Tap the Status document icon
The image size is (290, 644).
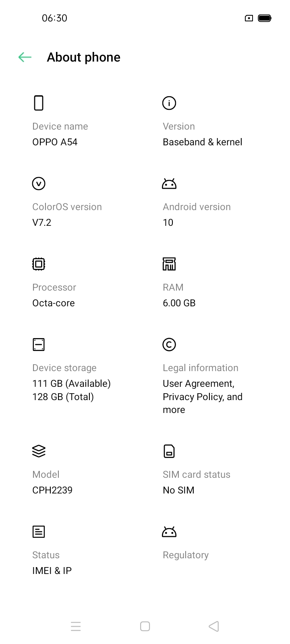(39, 532)
